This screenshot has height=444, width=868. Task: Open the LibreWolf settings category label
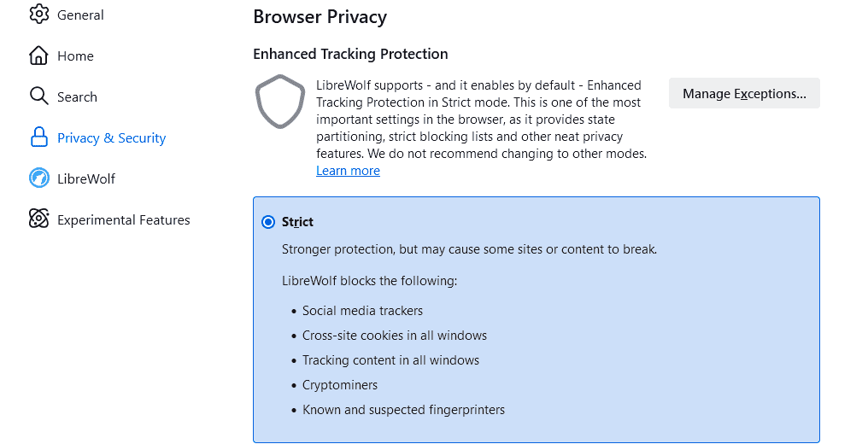[85, 178]
